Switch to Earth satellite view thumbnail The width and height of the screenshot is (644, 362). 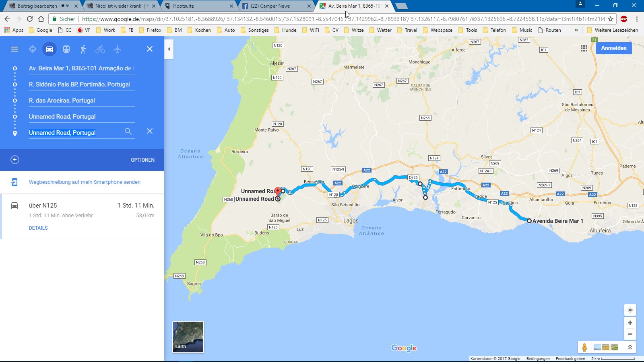pos(188,337)
